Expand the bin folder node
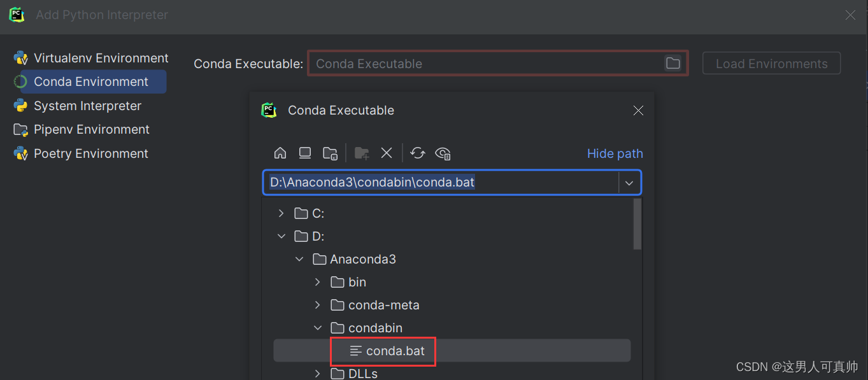 tap(317, 282)
